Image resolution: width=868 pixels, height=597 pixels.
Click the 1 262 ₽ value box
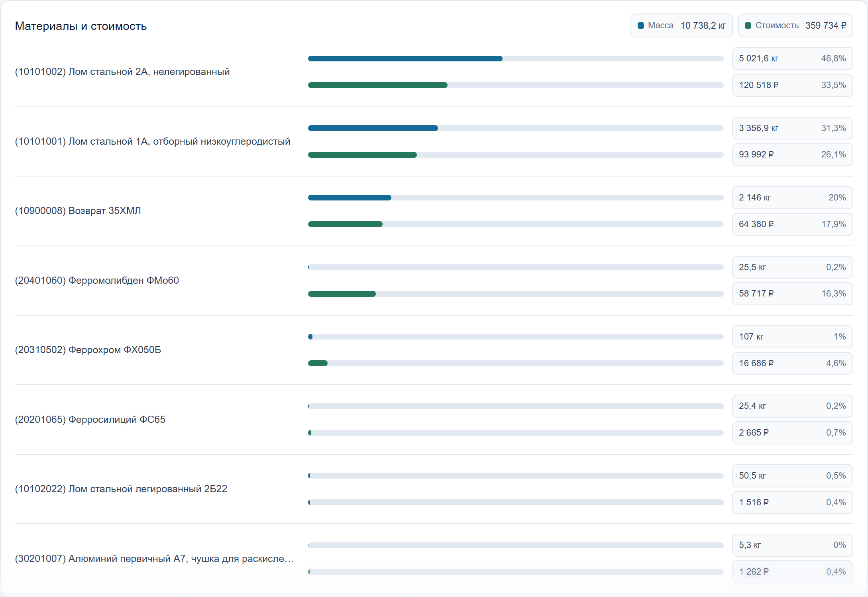coord(792,572)
